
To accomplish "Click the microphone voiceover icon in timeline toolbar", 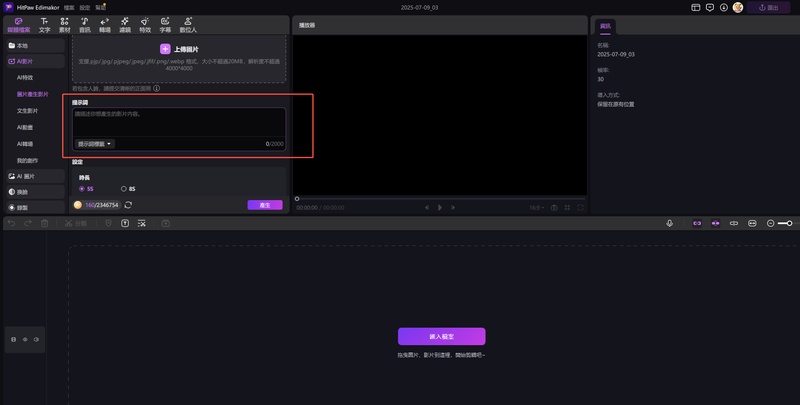I will 670,223.
